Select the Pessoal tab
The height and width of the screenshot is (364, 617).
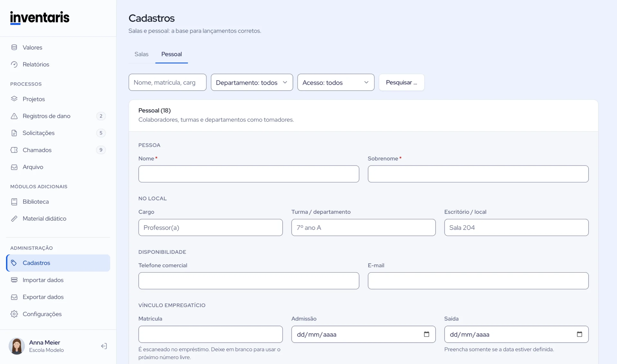(x=172, y=54)
